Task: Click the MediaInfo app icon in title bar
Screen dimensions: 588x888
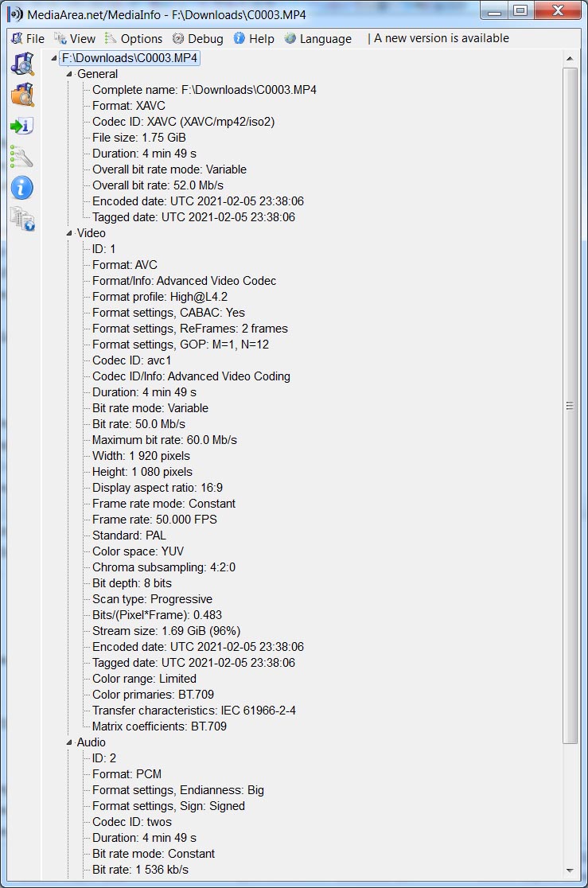Action: pyautogui.click(x=15, y=14)
